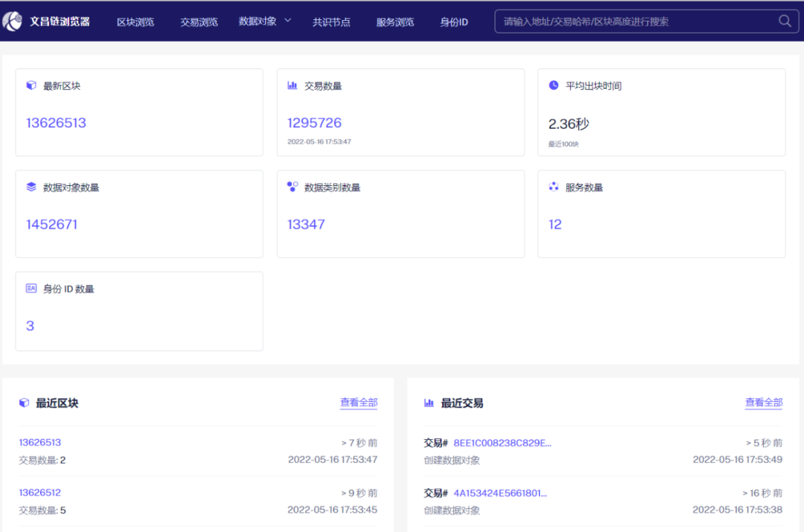Image resolution: width=804 pixels, height=532 pixels.
Task: Click the bar chart icon beside 交易数量
Action: [293, 85]
